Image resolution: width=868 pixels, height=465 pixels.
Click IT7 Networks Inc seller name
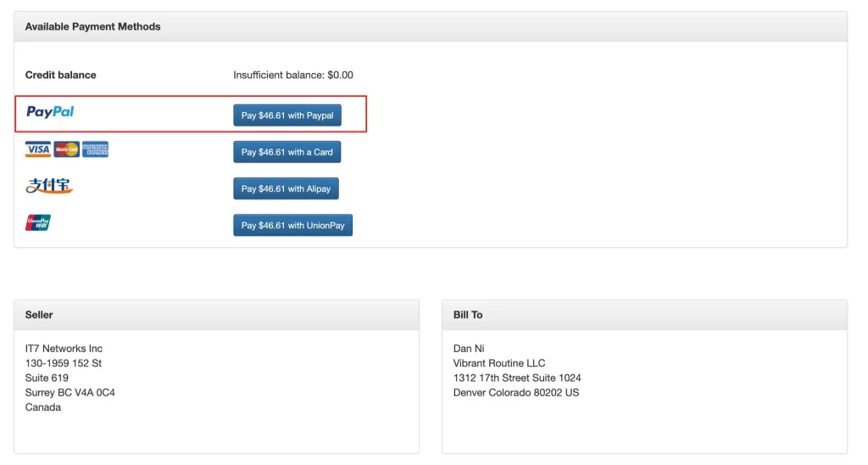pyautogui.click(x=64, y=349)
